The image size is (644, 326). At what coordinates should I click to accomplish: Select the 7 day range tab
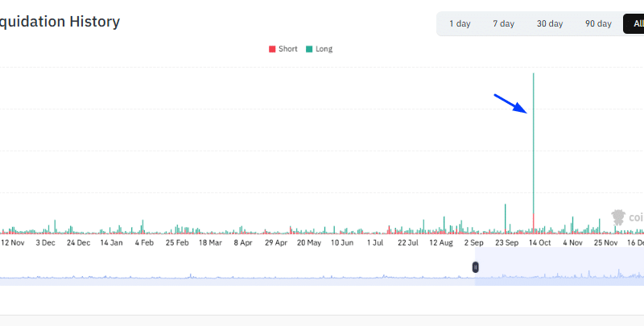(x=504, y=24)
